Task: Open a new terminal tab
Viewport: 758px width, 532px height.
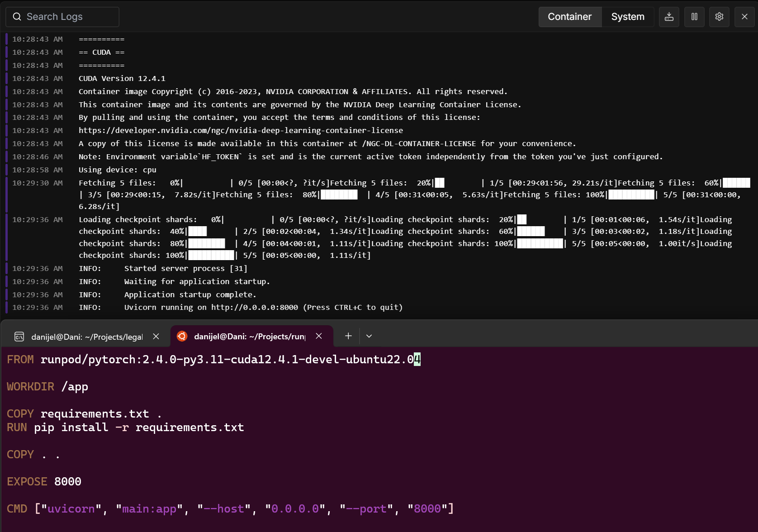Action: 348,336
